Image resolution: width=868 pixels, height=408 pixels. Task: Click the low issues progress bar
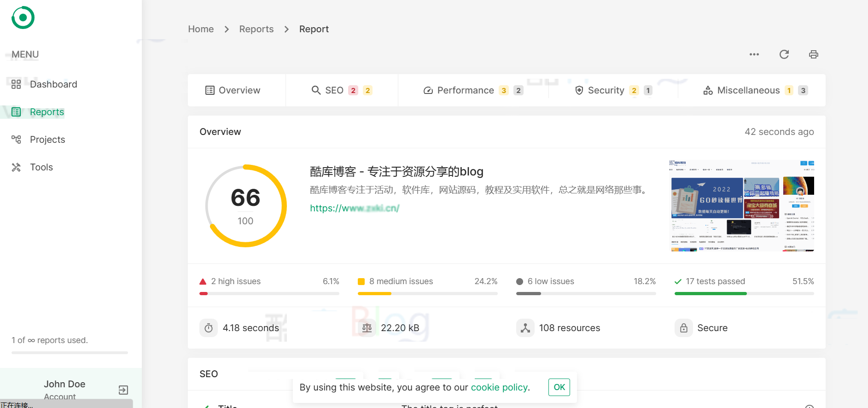(586, 293)
